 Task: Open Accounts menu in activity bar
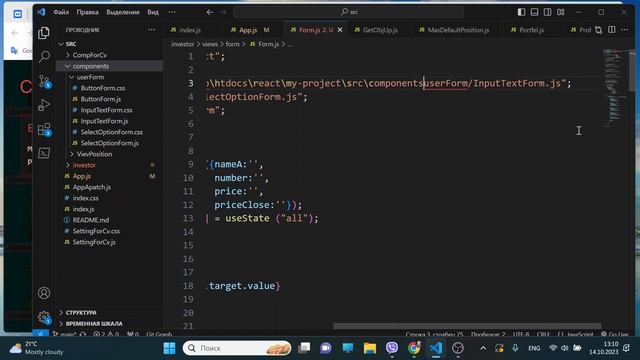coord(44,293)
